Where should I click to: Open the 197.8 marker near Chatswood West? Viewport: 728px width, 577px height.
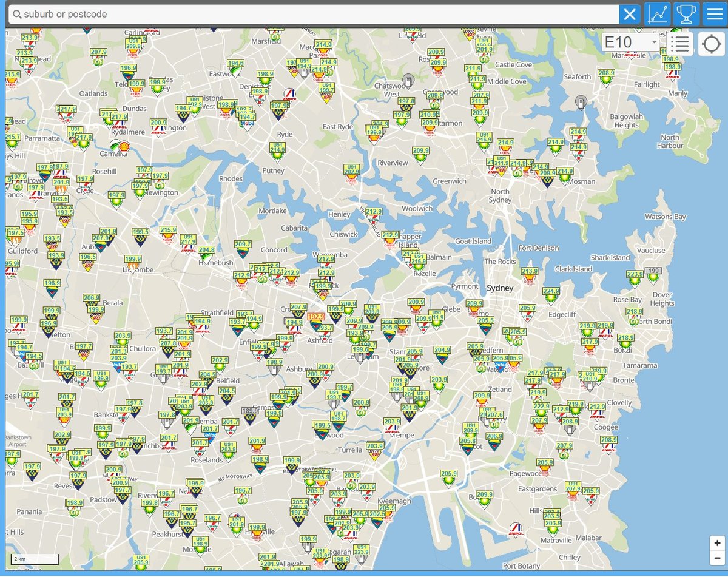click(x=406, y=106)
